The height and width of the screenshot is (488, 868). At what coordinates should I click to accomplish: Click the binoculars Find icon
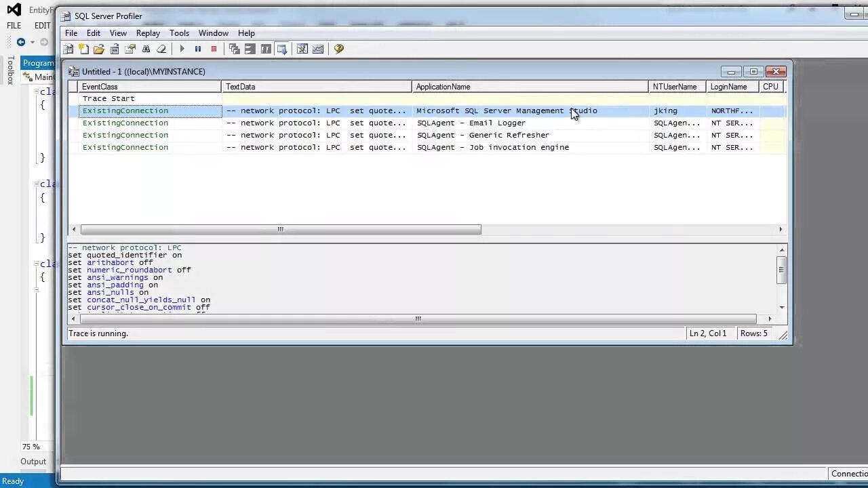(146, 49)
